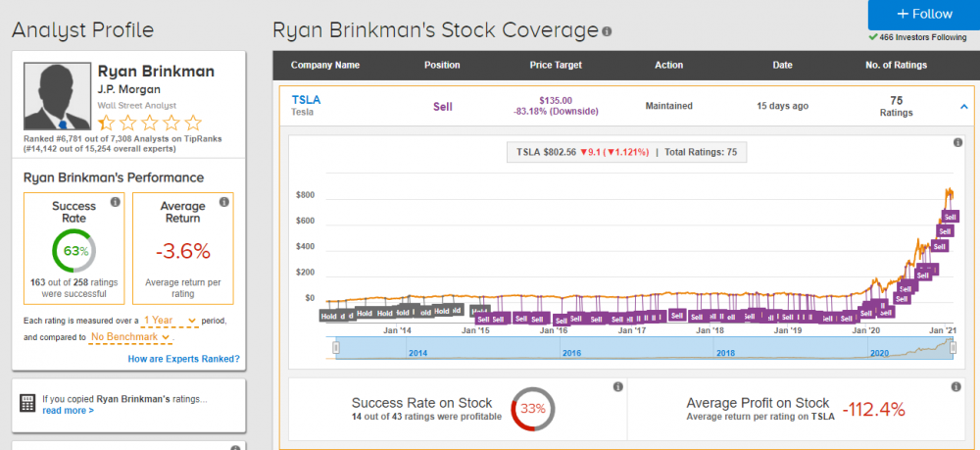This screenshot has width=980, height=450.
Task: Click info icon in Average Profit on Stock panel
Action: tap(957, 387)
